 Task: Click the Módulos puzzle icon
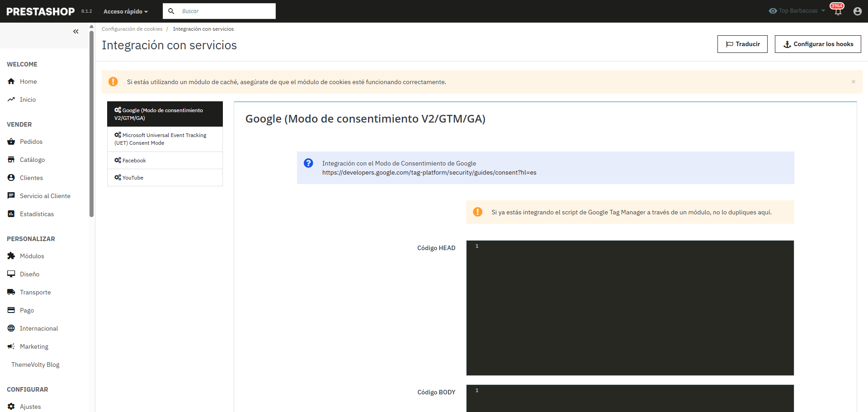point(11,256)
